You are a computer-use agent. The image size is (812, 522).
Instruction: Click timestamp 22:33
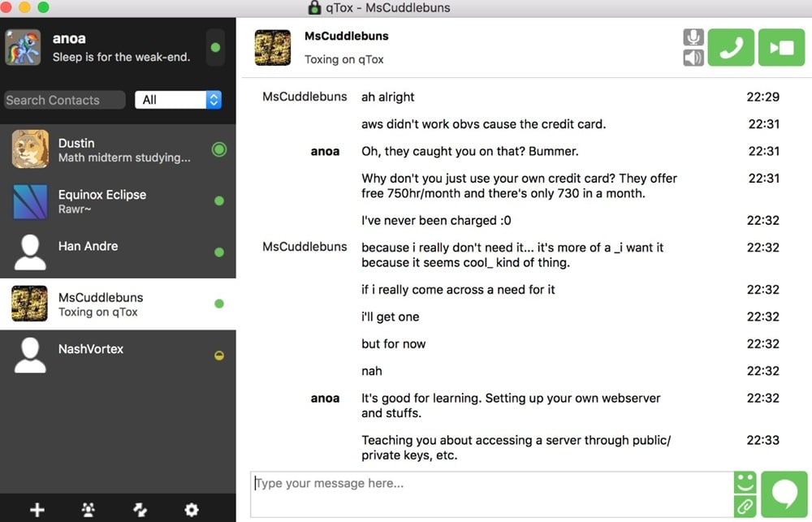[x=762, y=440]
